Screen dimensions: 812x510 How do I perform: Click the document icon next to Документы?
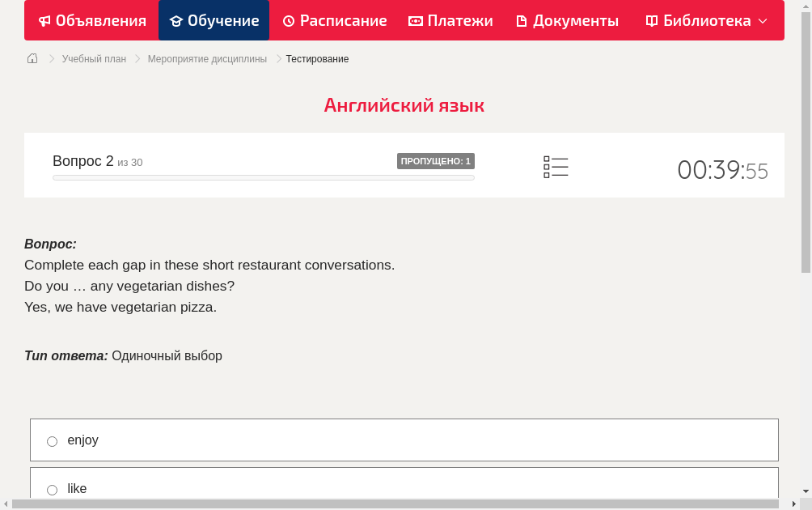click(x=522, y=20)
